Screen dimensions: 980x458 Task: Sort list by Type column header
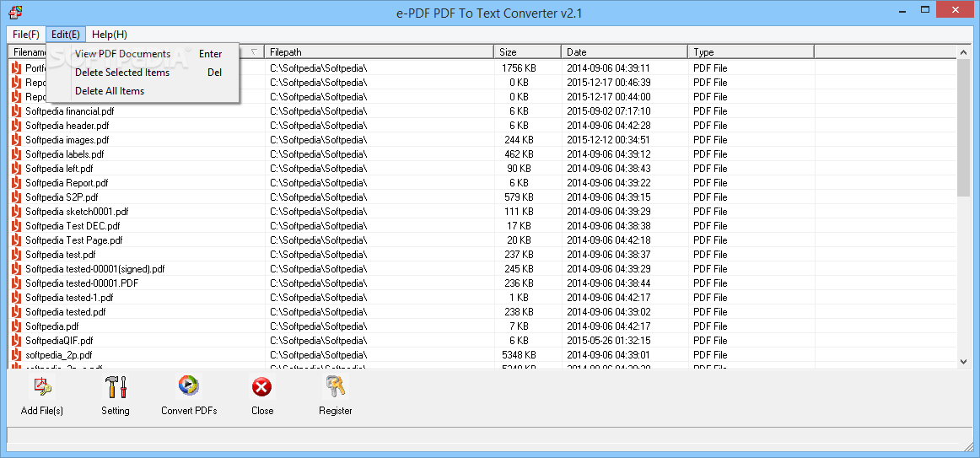coord(751,52)
